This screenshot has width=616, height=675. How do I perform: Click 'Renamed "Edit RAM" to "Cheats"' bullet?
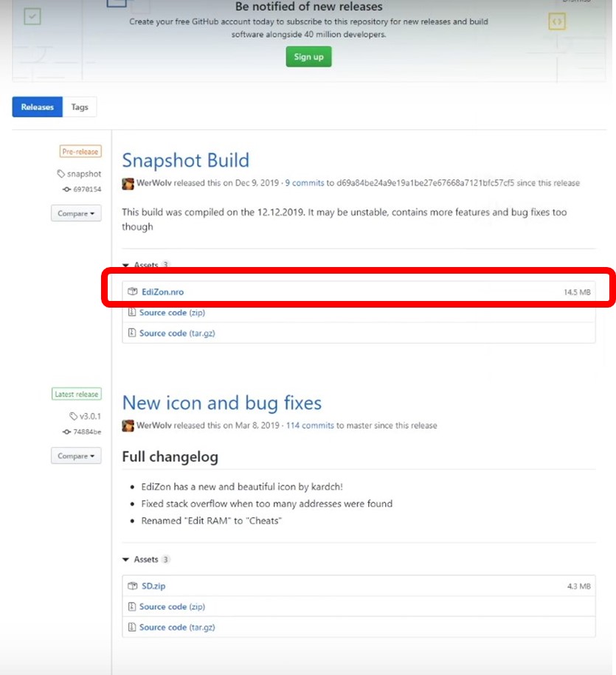[212, 521]
